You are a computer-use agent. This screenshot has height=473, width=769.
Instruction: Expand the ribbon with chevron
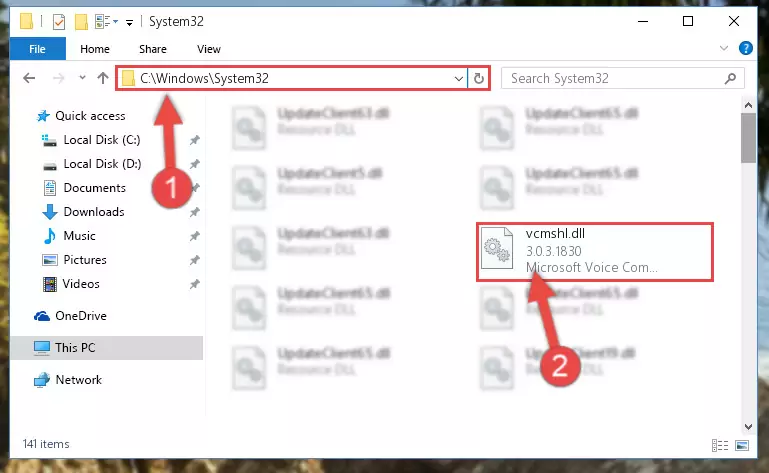(x=723, y=48)
